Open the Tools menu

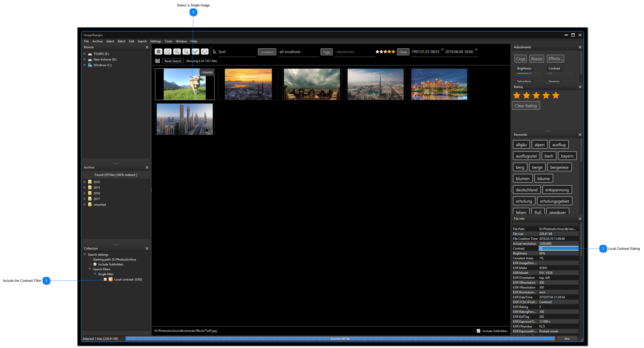(x=168, y=41)
